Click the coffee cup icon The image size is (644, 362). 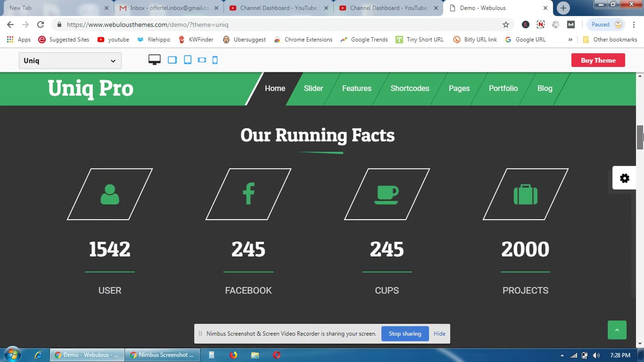[387, 195]
